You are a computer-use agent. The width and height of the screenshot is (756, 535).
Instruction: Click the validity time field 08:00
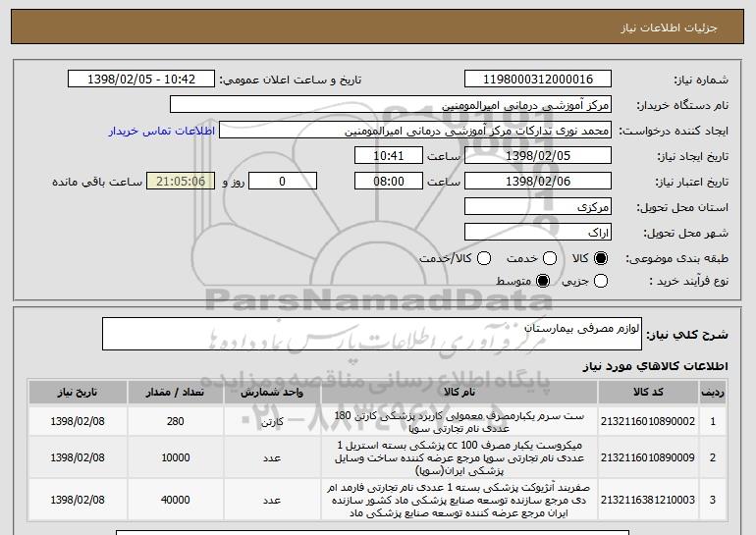tap(389, 182)
